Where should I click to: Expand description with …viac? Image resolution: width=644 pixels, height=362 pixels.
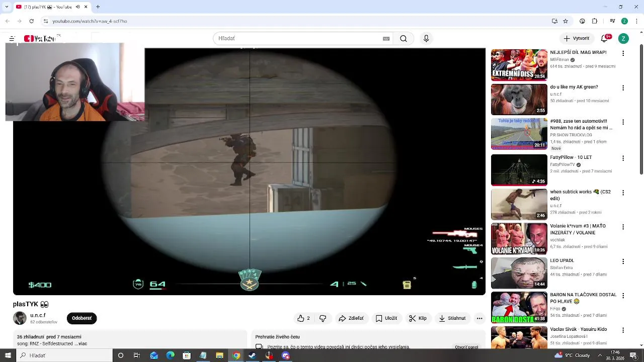point(80,344)
